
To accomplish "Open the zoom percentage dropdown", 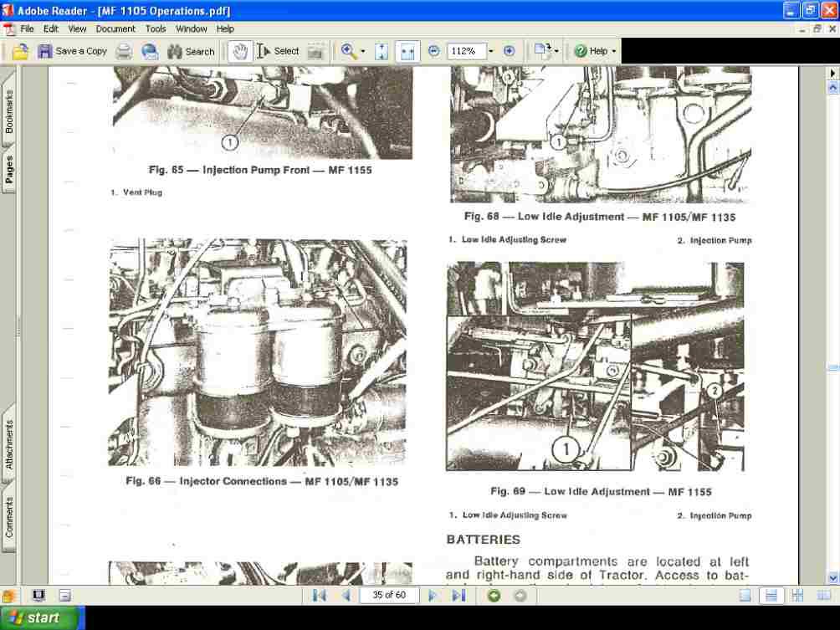I will pos(489,51).
